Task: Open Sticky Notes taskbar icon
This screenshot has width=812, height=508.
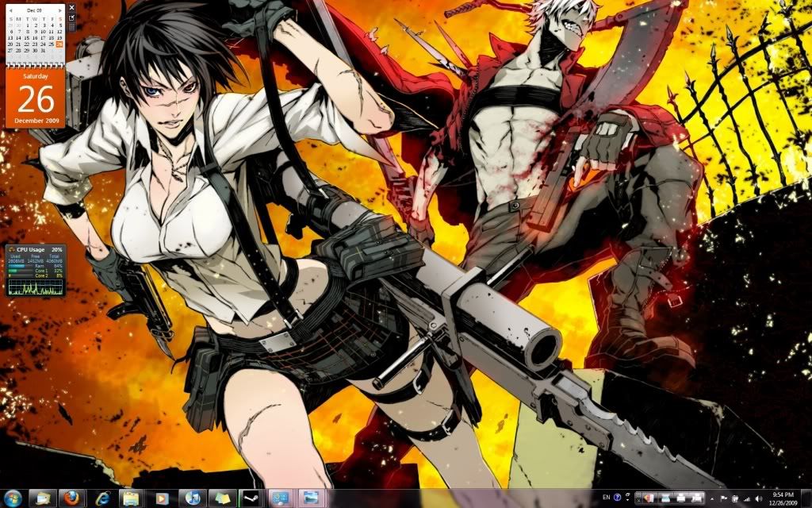Action: point(222,498)
